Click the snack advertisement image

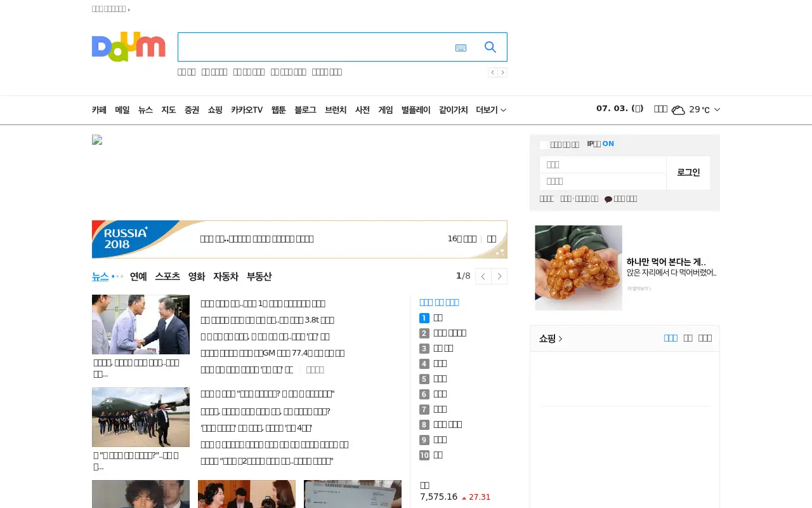[x=579, y=268]
